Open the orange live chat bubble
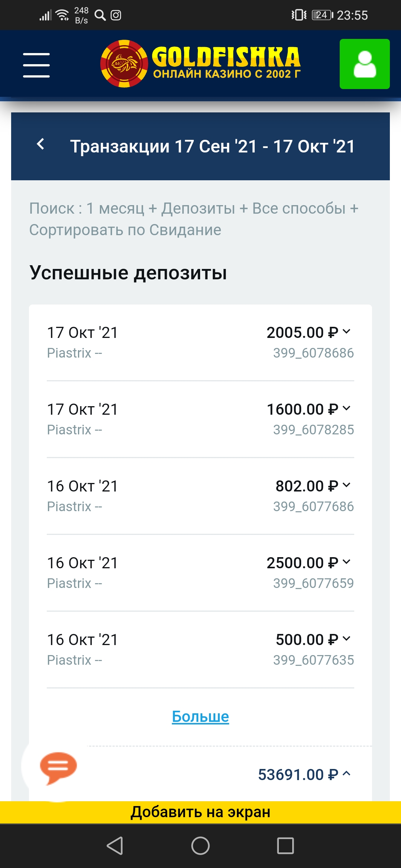 [x=58, y=767]
